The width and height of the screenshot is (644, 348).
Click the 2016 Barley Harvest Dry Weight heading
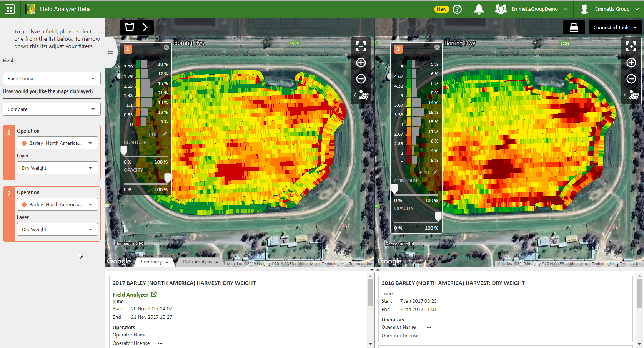tap(453, 283)
